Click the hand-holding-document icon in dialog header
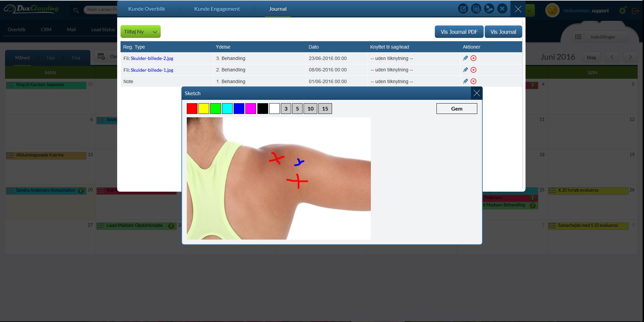Viewport: 644px width, 322px height. (x=489, y=9)
